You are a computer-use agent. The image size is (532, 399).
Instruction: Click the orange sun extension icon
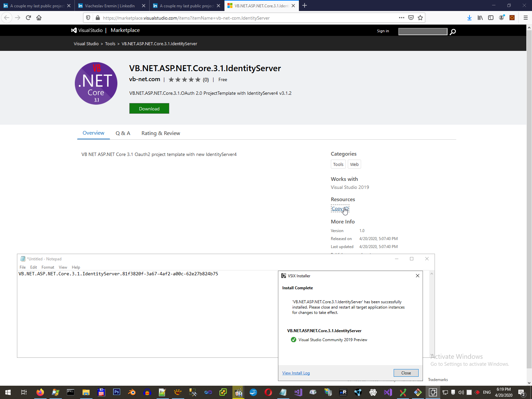click(x=512, y=18)
